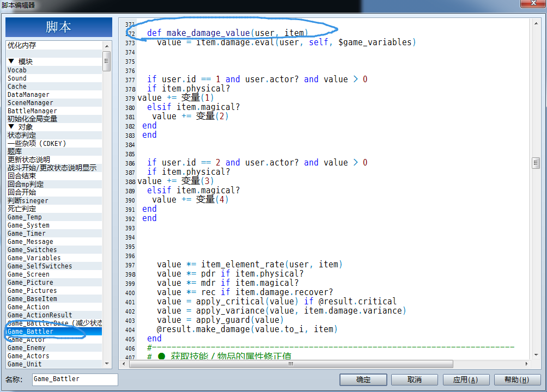Click the 名称 script name field
The width and height of the screenshot is (547, 392).
pos(75,379)
